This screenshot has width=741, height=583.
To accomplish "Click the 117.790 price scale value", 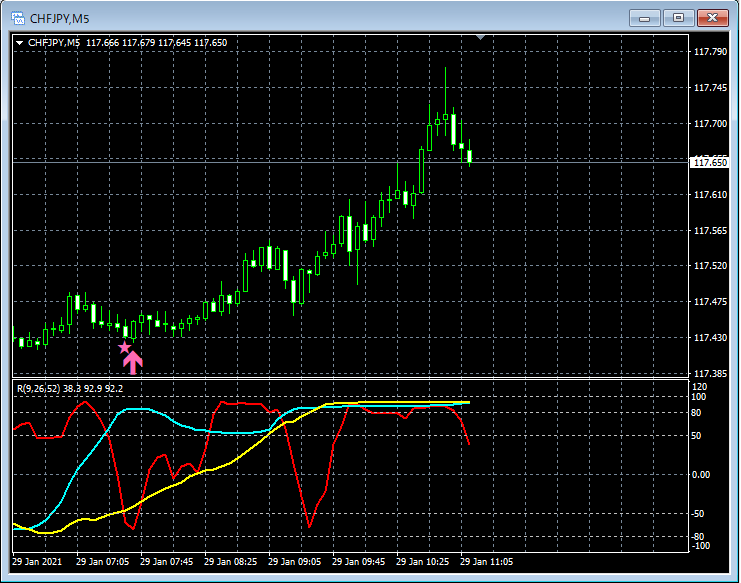I will click(x=710, y=52).
